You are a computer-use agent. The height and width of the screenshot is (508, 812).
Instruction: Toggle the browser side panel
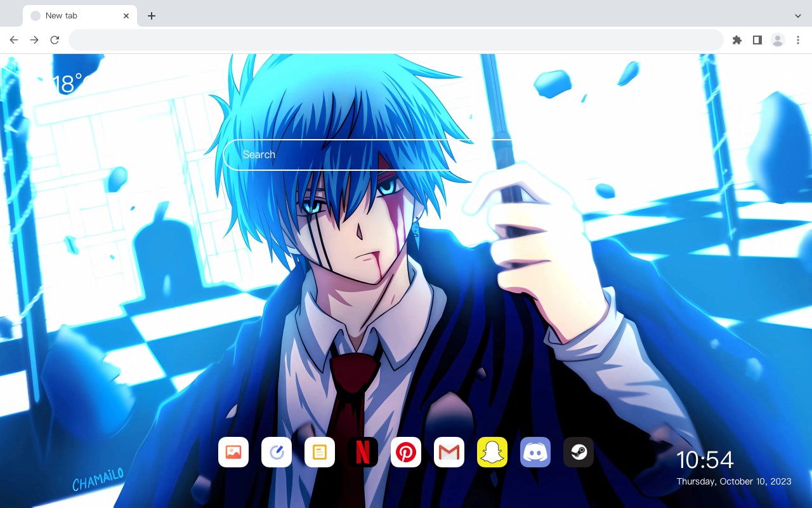(757, 40)
